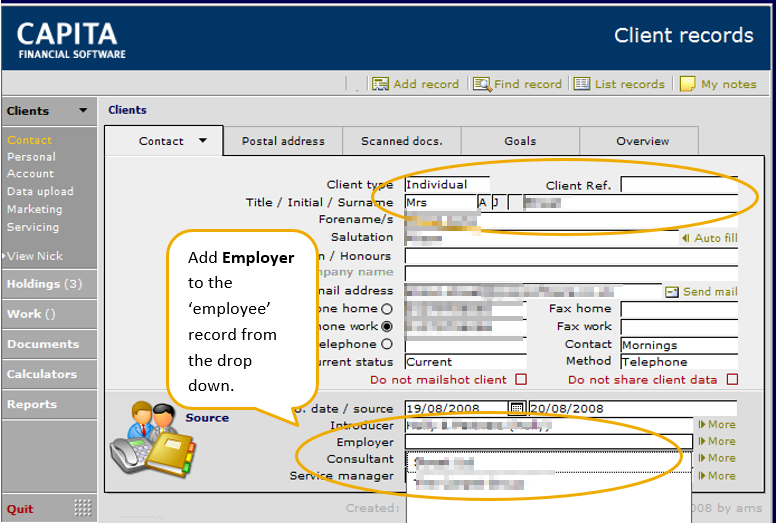This screenshot has width=781, height=523.
Task: Open the Holdings (3) sidebar section
Action: pyautogui.click(x=49, y=284)
